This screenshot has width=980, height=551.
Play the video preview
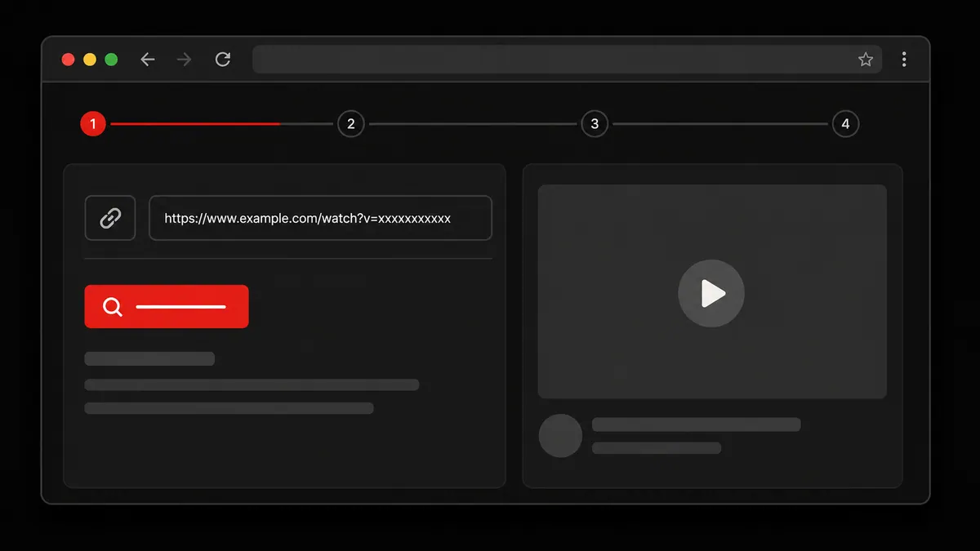[711, 294]
